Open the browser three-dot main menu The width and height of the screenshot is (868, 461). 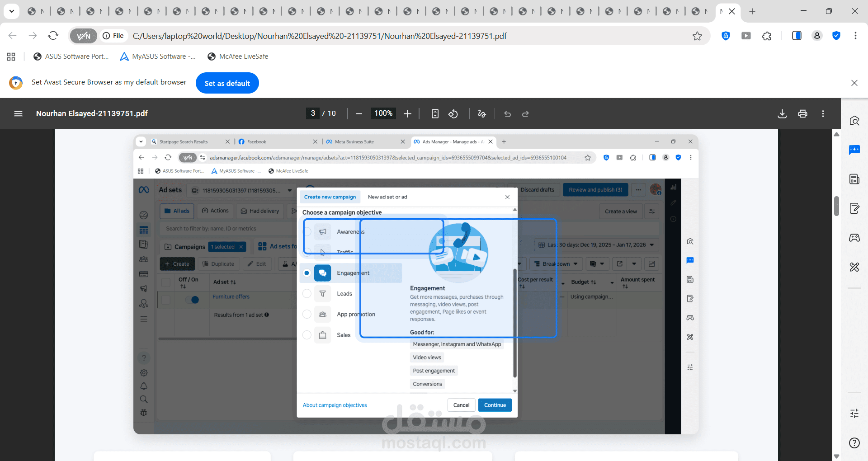point(855,36)
